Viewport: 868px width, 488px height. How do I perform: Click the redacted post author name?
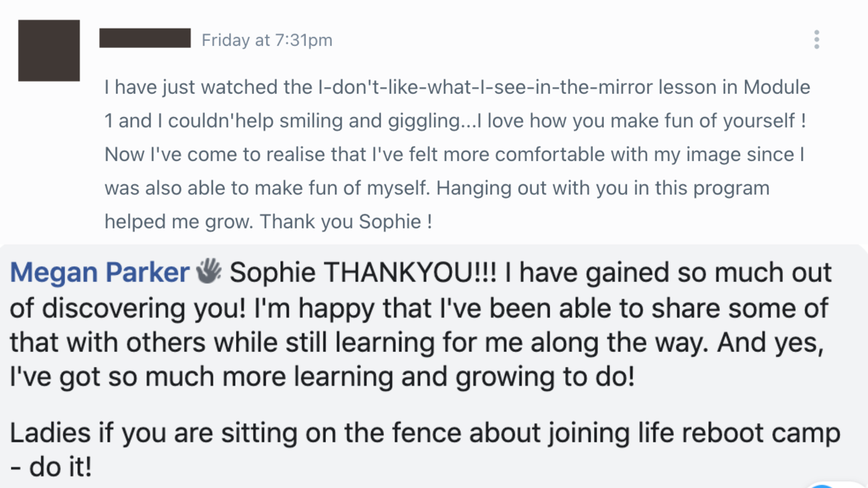coord(145,38)
